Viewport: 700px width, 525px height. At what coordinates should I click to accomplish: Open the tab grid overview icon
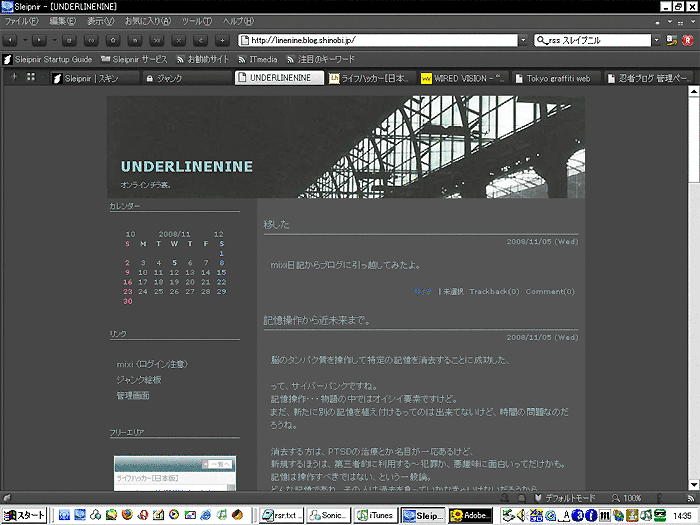(31, 77)
